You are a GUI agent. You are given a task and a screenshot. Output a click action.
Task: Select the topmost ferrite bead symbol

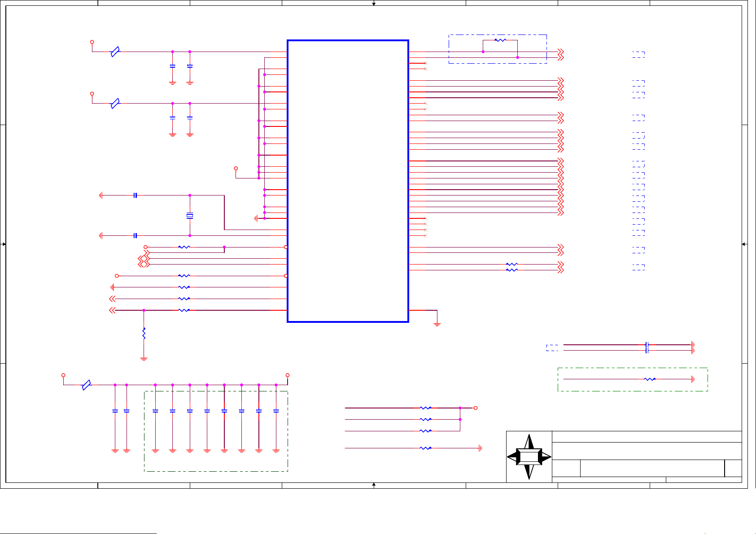pyautogui.click(x=115, y=52)
